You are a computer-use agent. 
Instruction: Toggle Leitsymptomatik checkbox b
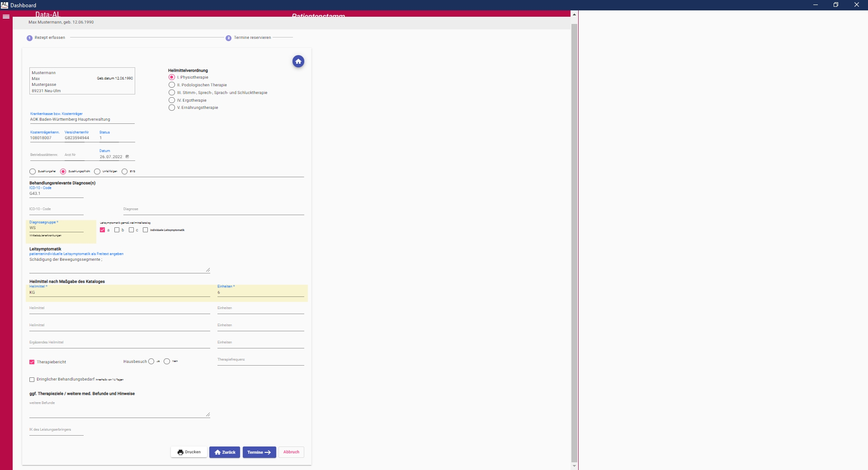pyautogui.click(x=117, y=230)
